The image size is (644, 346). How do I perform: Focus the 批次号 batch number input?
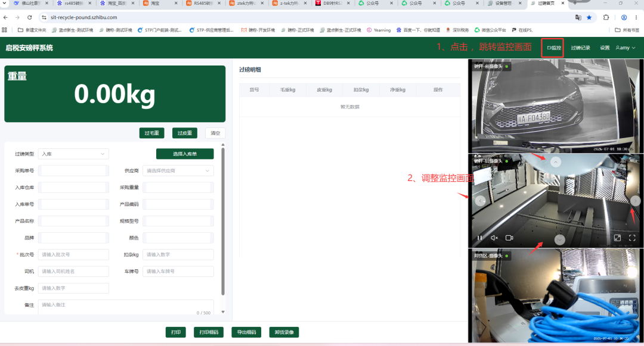point(73,254)
